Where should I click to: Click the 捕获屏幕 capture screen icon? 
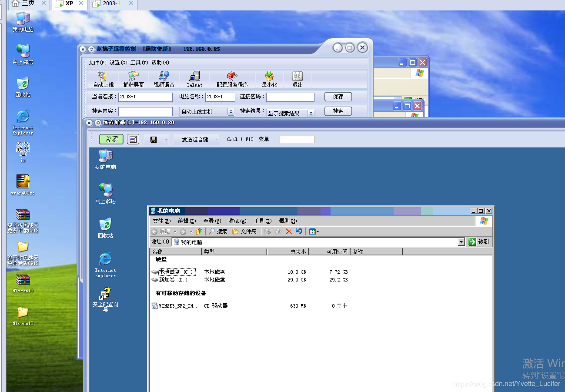(x=134, y=80)
